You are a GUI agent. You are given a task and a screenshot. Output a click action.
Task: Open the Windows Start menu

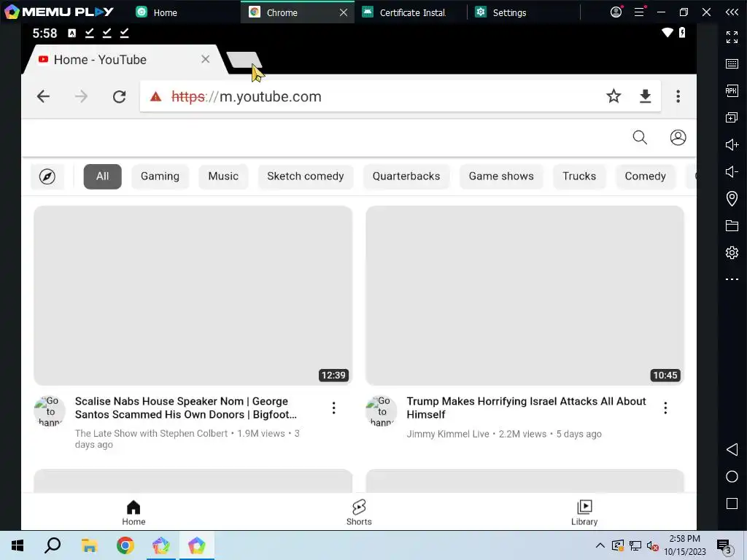click(x=18, y=545)
